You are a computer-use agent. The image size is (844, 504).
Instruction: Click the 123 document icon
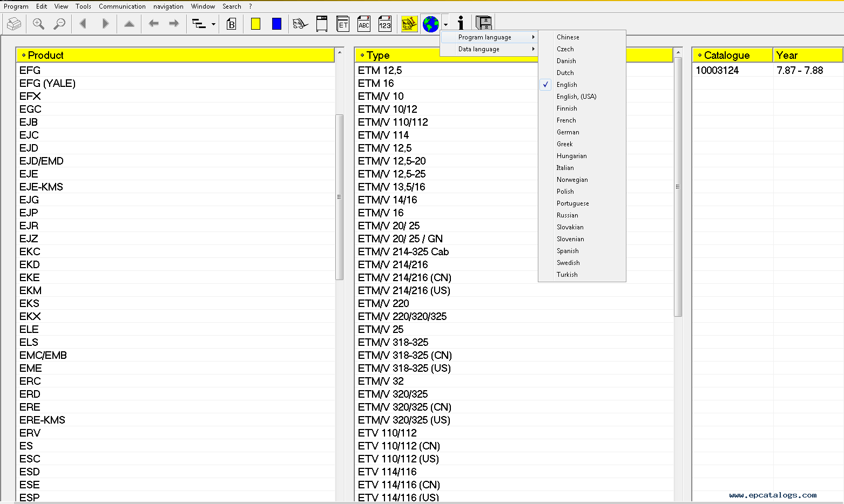point(385,24)
